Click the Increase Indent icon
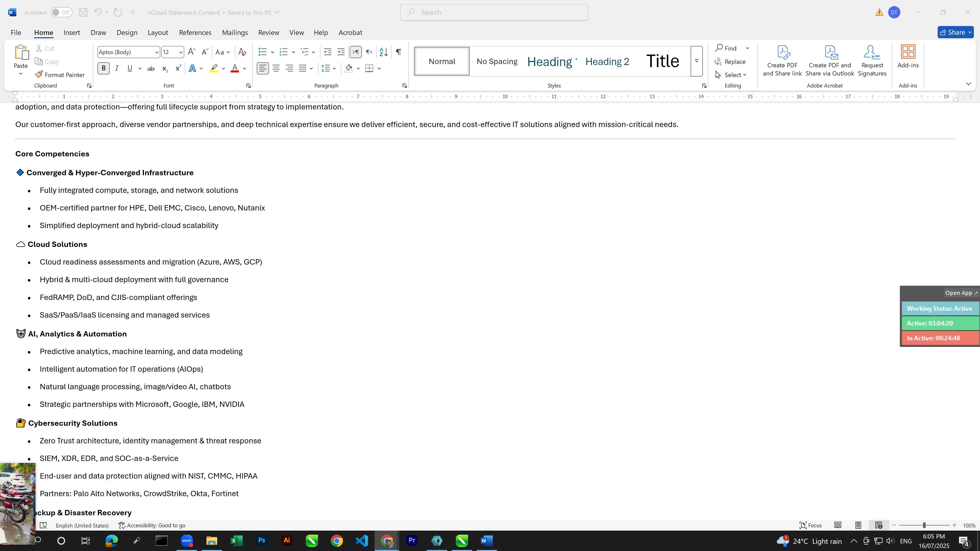The image size is (980, 551). [x=341, y=52]
